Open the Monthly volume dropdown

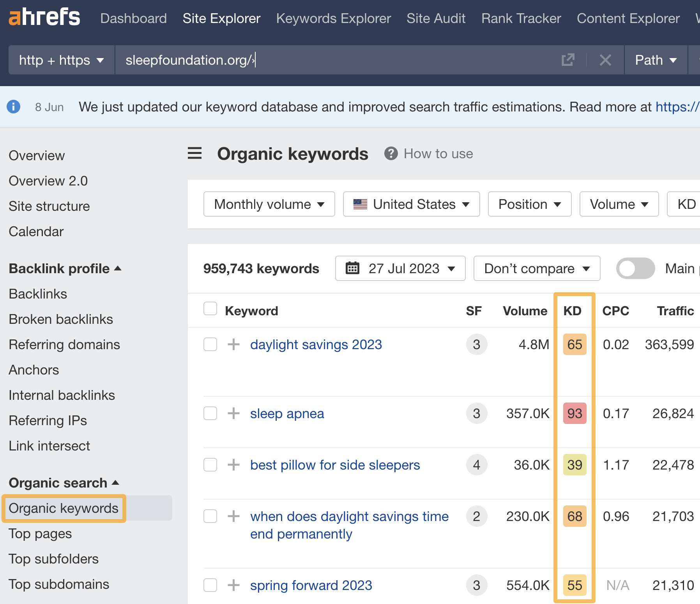coord(269,204)
